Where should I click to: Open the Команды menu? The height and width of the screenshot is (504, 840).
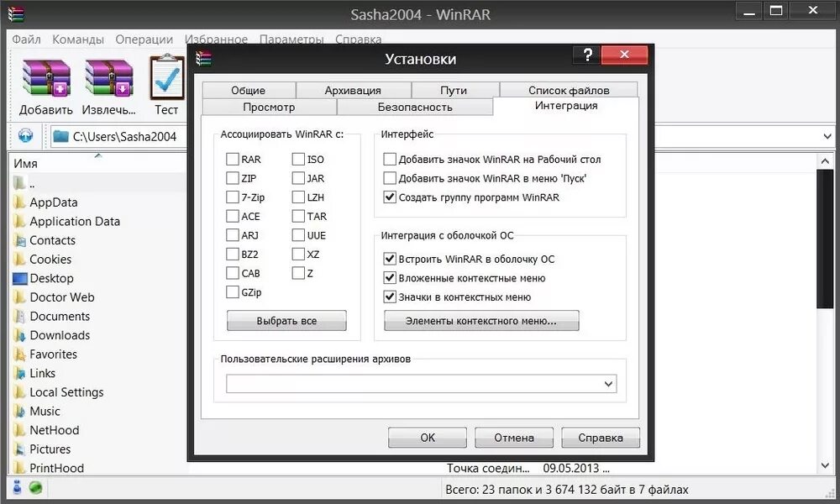pos(78,39)
